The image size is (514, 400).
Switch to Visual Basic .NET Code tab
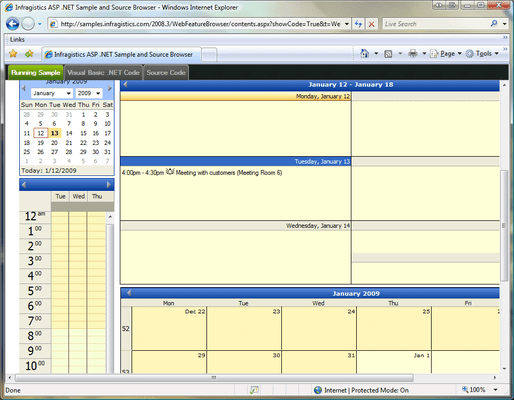(x=103, y=73)
